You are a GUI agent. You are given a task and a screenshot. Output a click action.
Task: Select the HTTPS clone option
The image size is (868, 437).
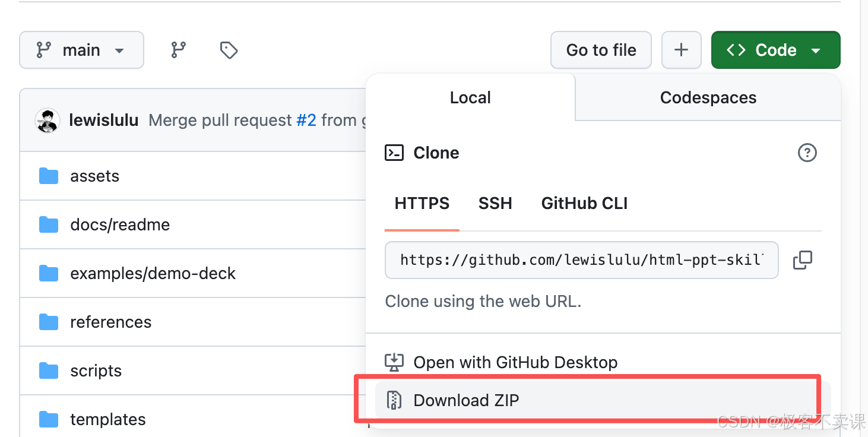[x=422, y=204]
